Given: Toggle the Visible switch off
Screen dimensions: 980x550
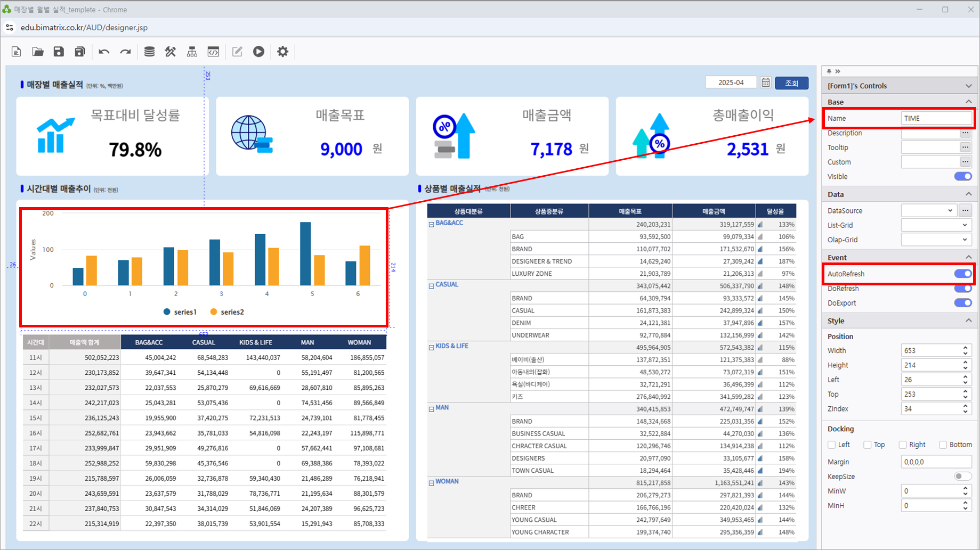Looking at the screenshot, I should pyautogui.click(x=962, y=177).
